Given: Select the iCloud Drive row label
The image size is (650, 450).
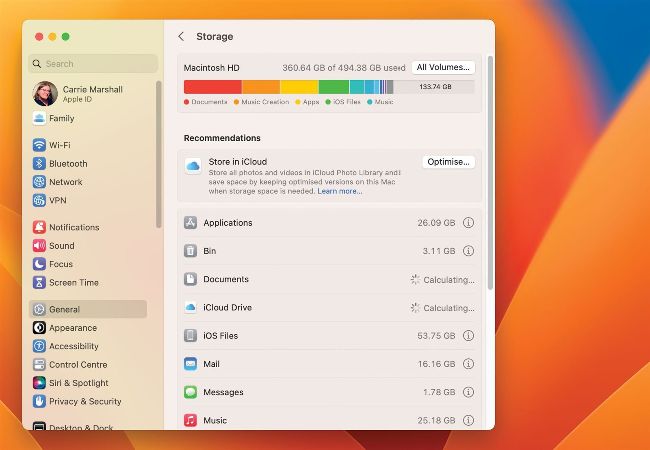Looking at the screenshot, I should 227,307.
